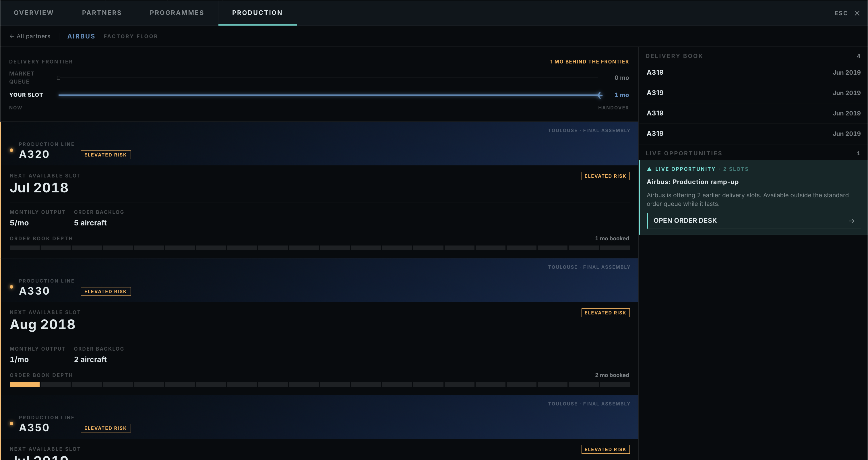Select the top A319 row in Delivery Book
Viewport: 868px width, 460px height.
753,72
